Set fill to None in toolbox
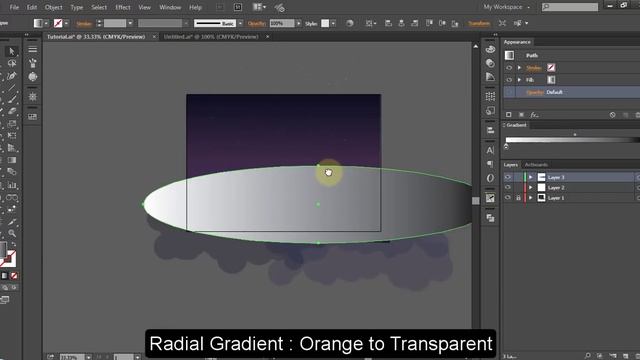Viewport: 640px width, 360px height. click(x=14, y=276)
